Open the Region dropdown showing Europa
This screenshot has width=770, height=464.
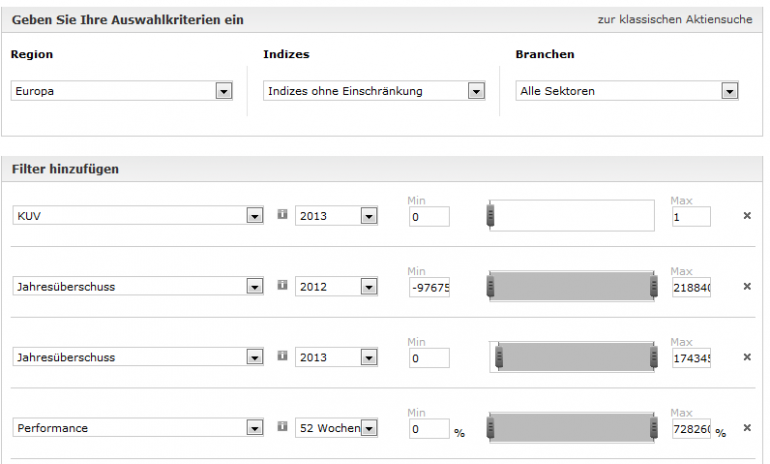[223, 91]
